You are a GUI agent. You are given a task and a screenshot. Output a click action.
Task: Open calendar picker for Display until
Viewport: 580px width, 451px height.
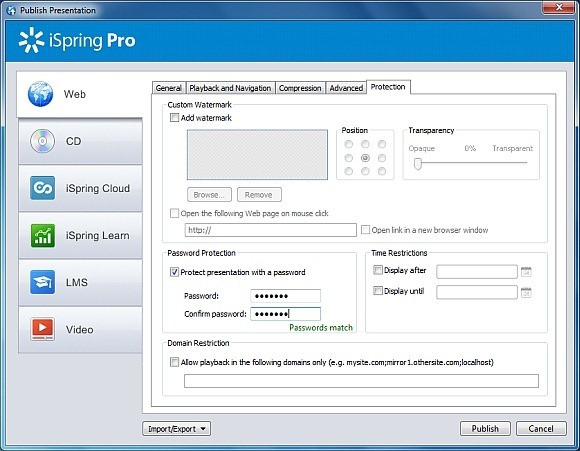(526, 293)
